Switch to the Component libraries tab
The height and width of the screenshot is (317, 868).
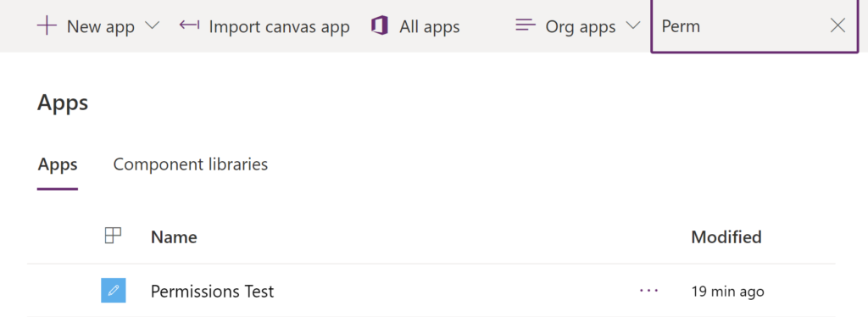191,164
